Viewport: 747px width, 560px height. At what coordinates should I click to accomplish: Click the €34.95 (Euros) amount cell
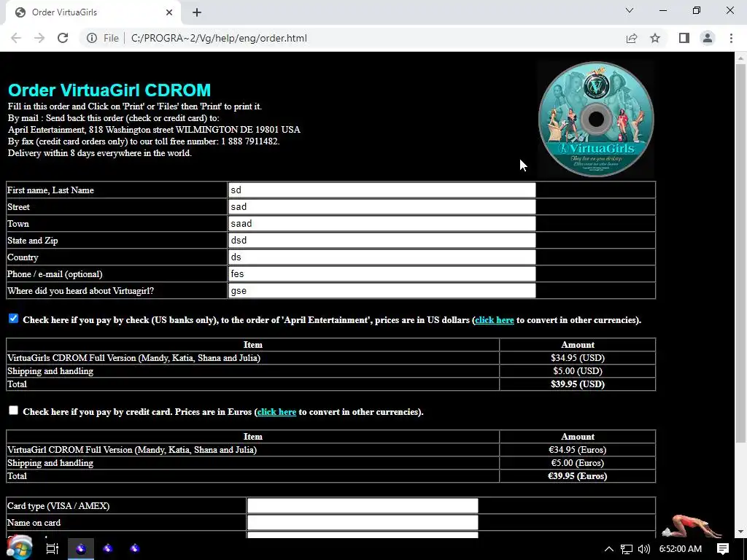point(578,450)
